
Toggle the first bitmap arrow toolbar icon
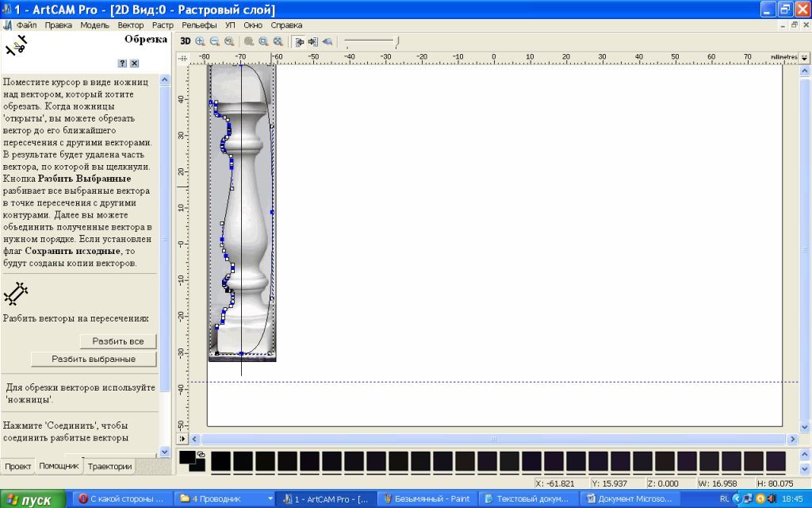coord(298,42)
